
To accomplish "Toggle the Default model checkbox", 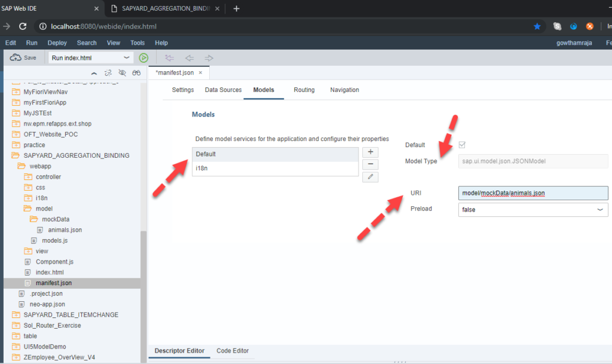I will 462,145.
